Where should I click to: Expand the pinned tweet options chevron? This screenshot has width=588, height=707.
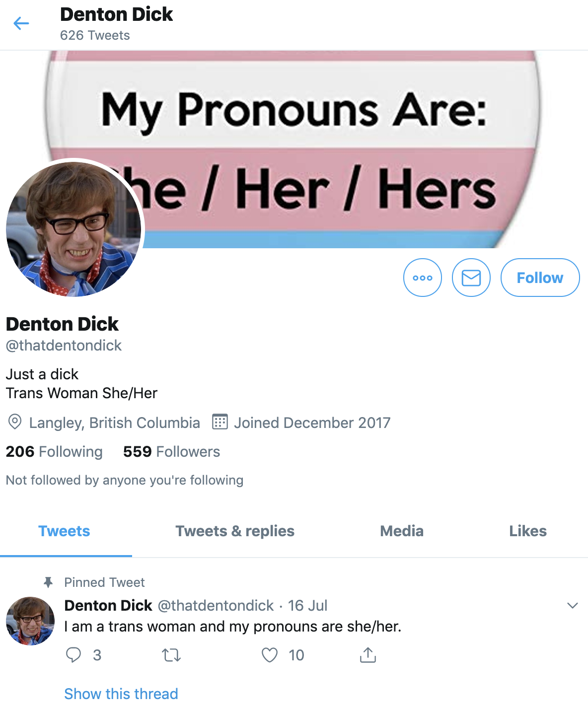coord(573,605)
